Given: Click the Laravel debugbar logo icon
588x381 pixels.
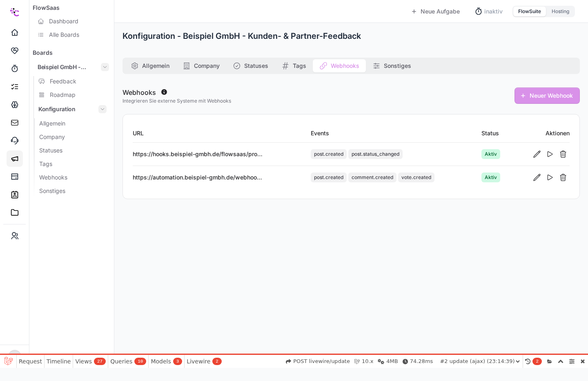Looking at the screenshot, I should (8, 361).
